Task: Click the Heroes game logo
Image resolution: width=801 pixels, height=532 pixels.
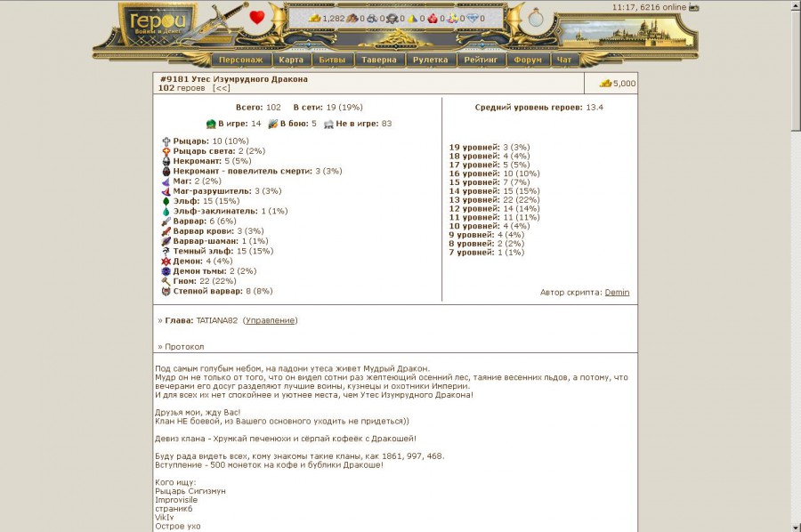Action: [158, 23]
